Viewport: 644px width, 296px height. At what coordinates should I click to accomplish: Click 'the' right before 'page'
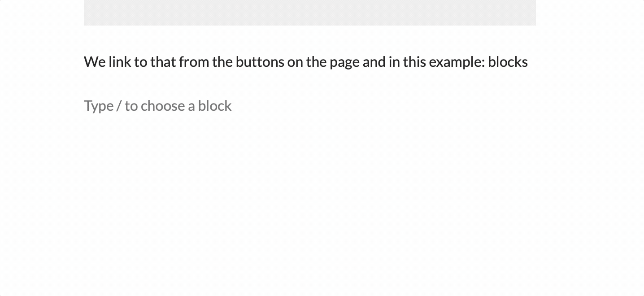point(317,62)
